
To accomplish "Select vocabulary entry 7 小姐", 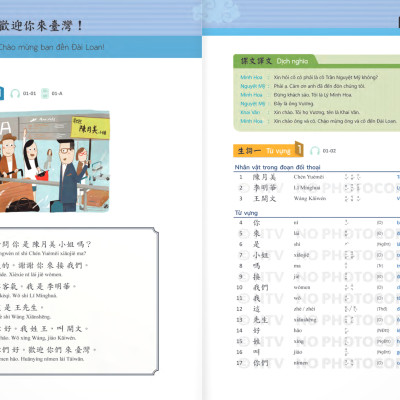I will click(317, 255).
